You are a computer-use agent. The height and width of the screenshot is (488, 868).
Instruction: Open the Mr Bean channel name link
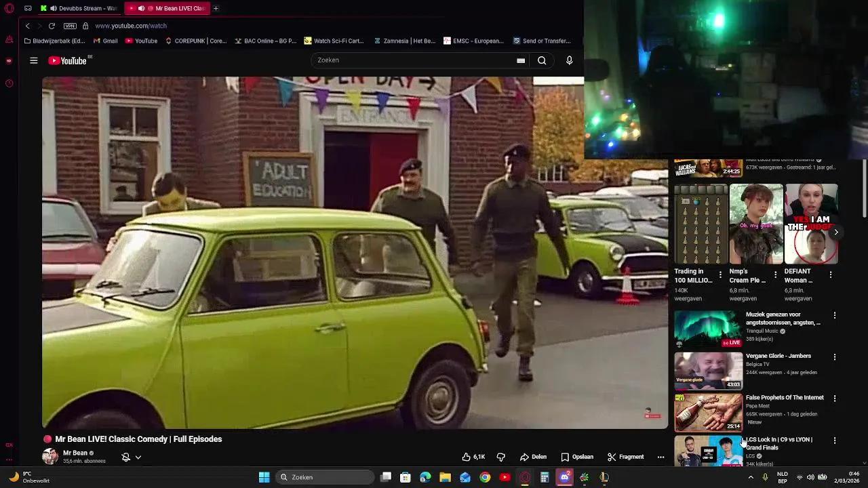(x=75, y=453)
